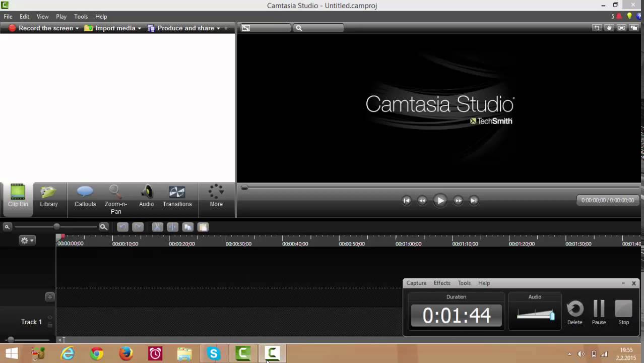This screenshot has height=363, width=644.
Task: Open Capture menu in recorder
Action: tap(416, 283)
